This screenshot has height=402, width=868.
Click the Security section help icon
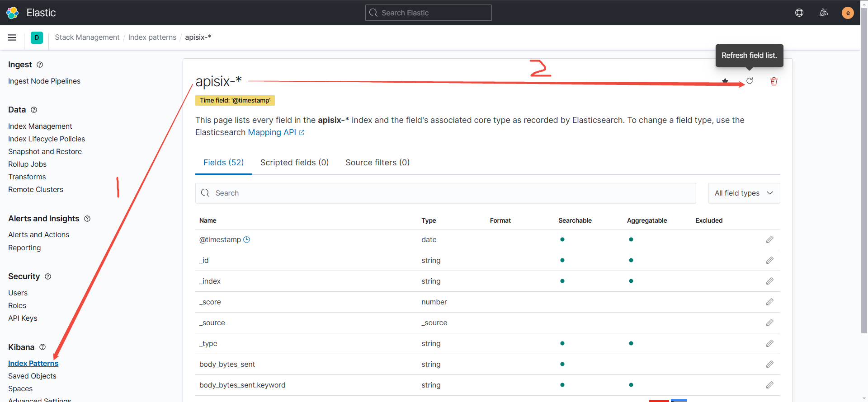(x=48, y=276)
